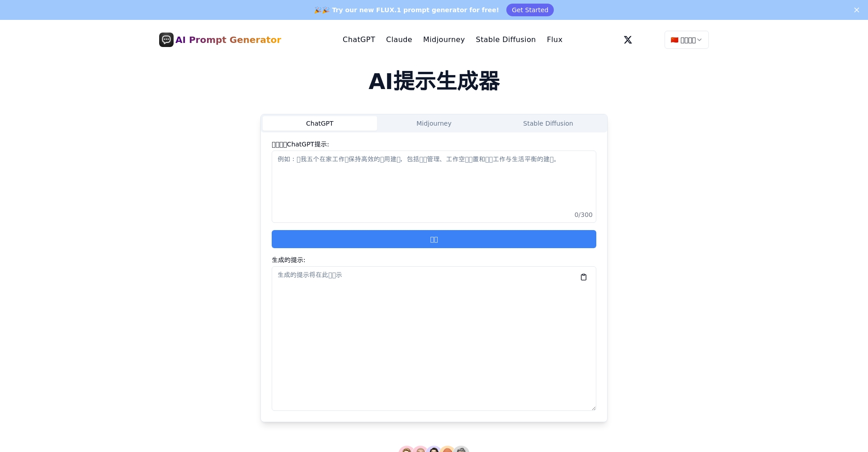Expand the language dropdown chevron

tap(699, 40)
